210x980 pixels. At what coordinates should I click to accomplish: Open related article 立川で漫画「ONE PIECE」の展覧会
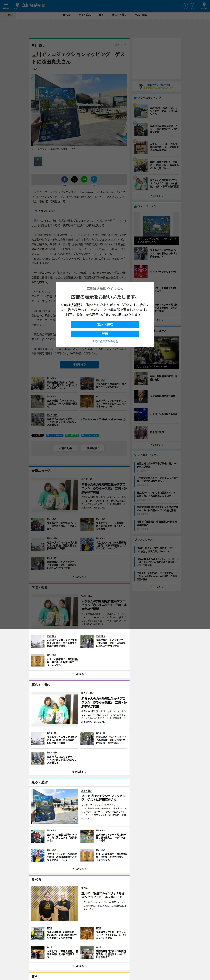[x=54, y=402]
